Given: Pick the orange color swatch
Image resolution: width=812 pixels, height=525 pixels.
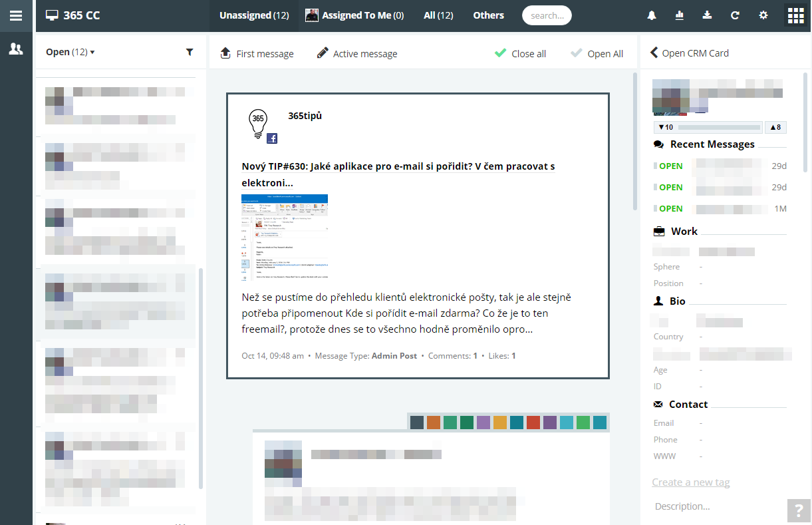Looking at the screenshot, I should tap(434, 423).
